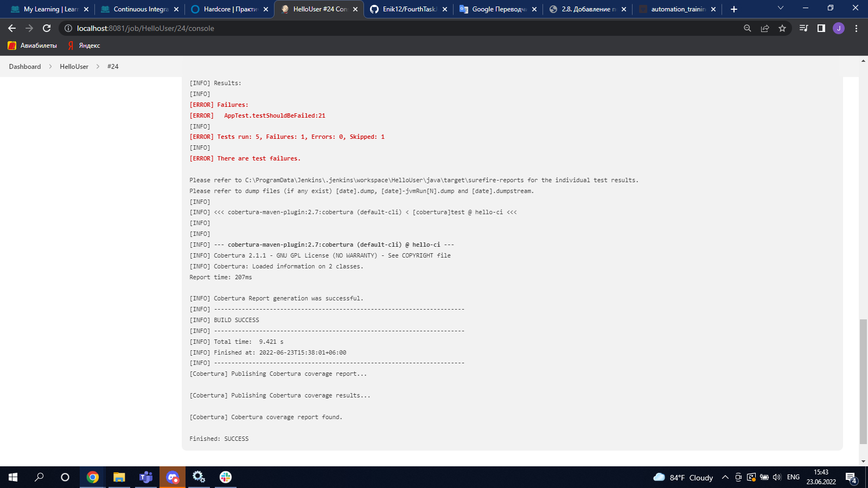Click the page vertical scrollbar thumb
The height and width of the screenshot is (488, 868).
[863, 382]
